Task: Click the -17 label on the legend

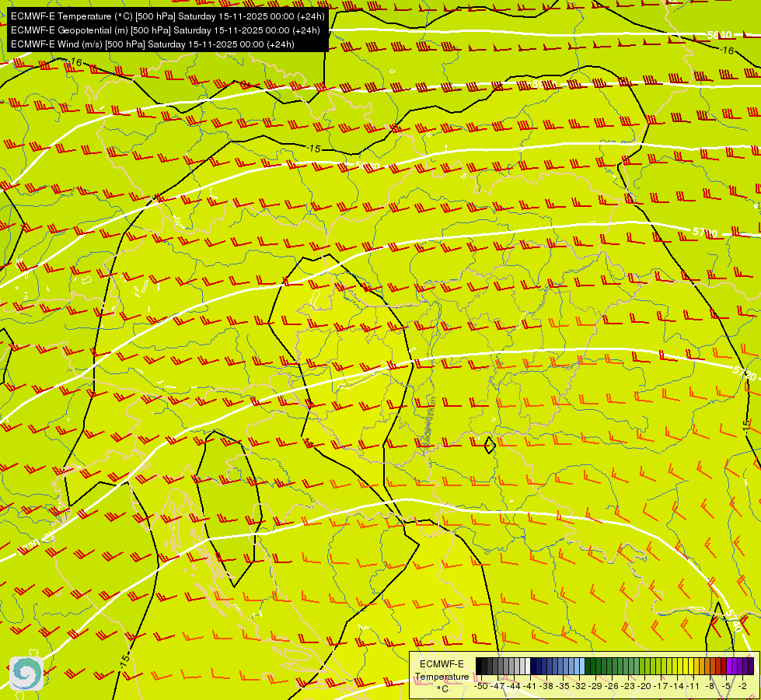Action: point(661,686)
